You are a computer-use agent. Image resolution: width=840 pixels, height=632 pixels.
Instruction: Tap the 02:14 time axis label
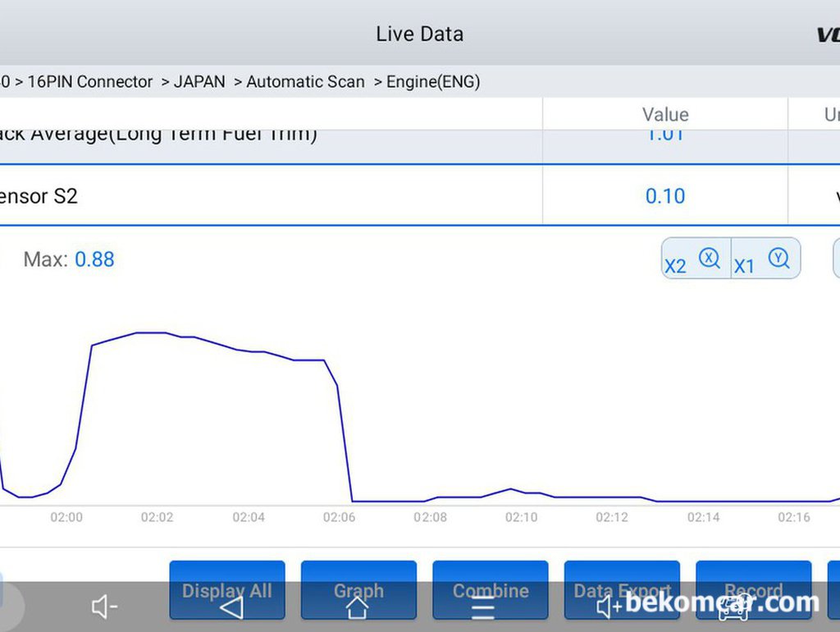coord(703,517)
